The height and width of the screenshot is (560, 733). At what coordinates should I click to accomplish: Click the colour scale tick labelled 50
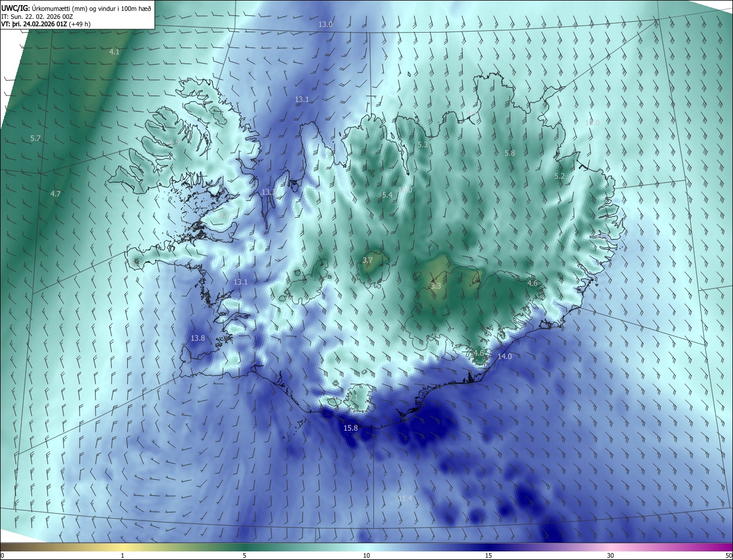click(x=729, y=555)
